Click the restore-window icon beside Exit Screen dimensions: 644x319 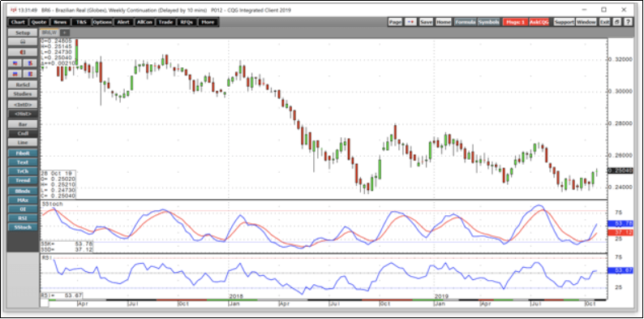[617, 22]
